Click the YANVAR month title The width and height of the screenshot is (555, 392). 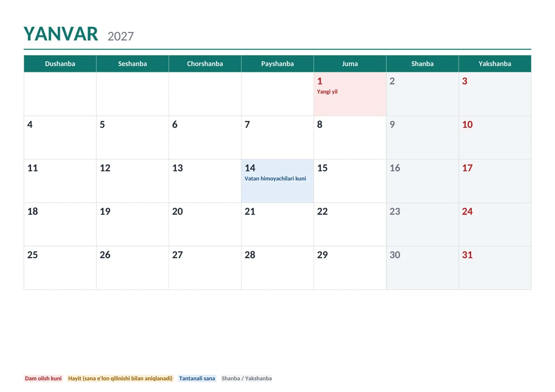(x=61, y=34)
